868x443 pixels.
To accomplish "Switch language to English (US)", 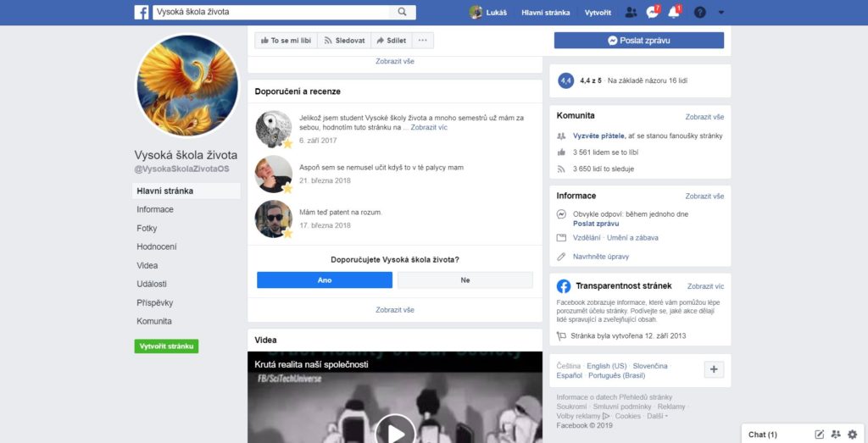I will click(607, 366).
